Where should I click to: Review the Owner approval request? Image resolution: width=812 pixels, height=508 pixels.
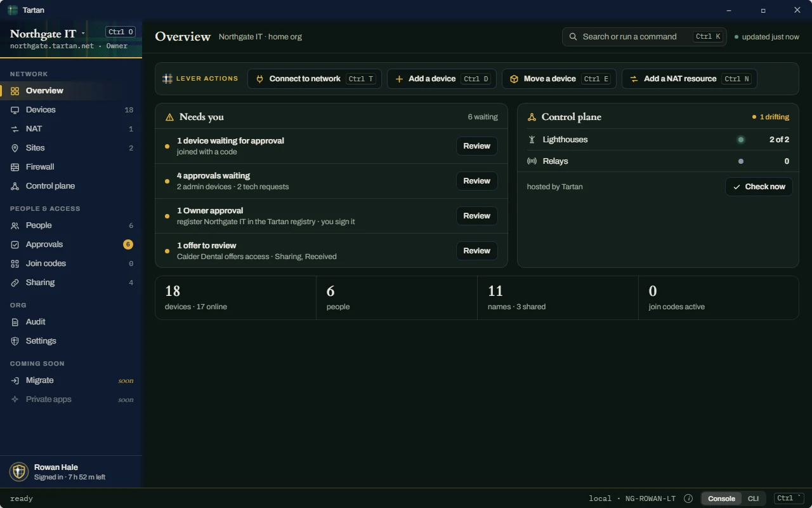476,216
